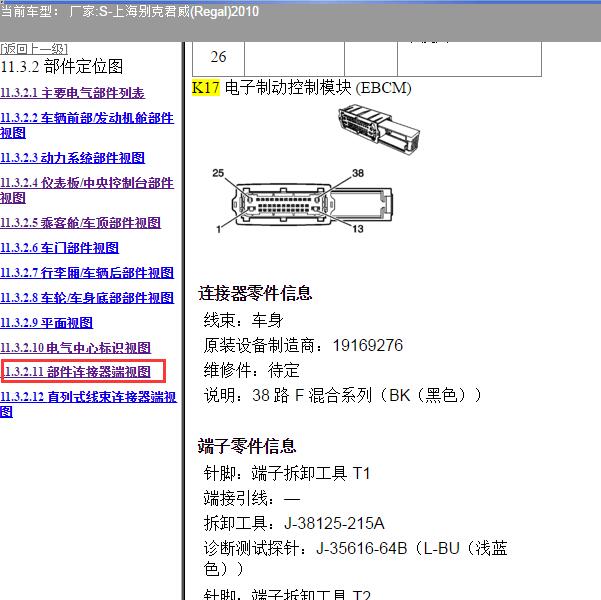Viewport: 601px width, 600px height.
Task: Open 11.3.2.8 车轮/车身底部部件视图 link
Action: coord(87,298)
